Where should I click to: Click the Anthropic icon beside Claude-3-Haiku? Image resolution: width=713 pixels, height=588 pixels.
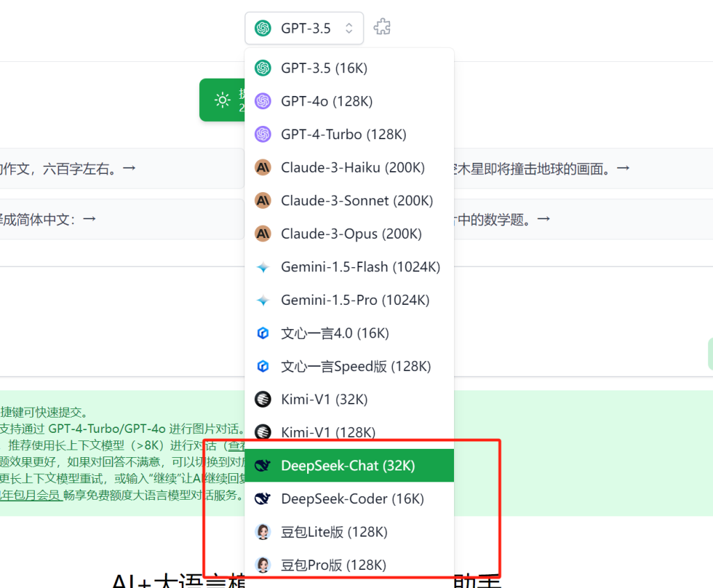[263, 167]
